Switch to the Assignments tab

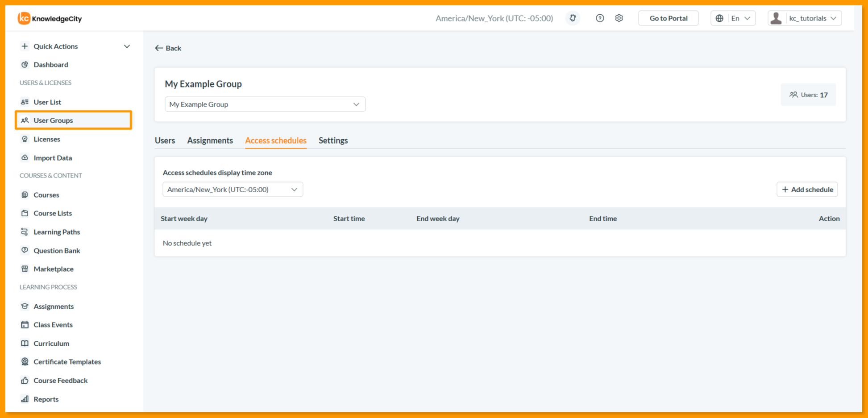pos(210,140)
